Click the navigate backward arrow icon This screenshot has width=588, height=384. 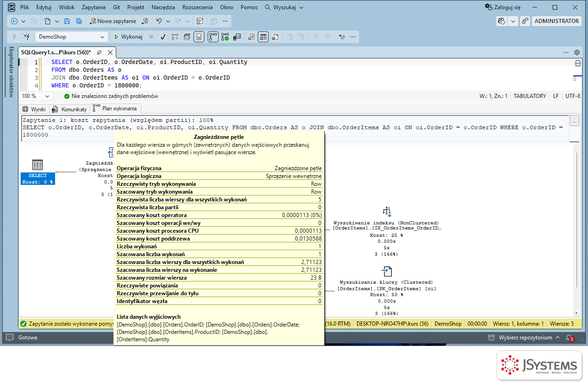(14, 21)
